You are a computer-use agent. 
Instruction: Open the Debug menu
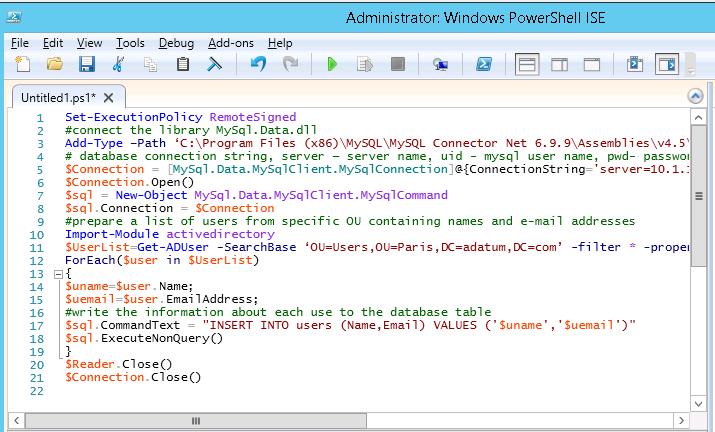tap(176, 43)
